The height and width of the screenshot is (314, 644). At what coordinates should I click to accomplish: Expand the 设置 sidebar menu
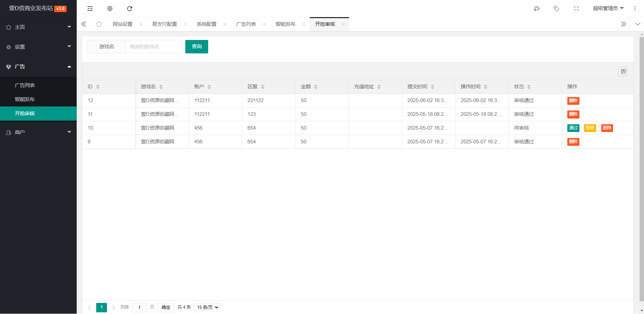(38, 47)
